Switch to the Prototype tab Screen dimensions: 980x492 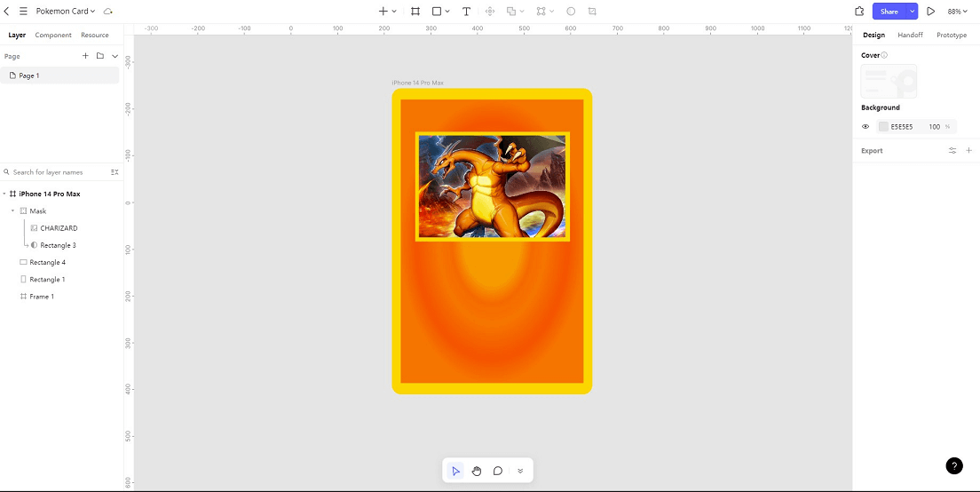[x=952, y=35]
